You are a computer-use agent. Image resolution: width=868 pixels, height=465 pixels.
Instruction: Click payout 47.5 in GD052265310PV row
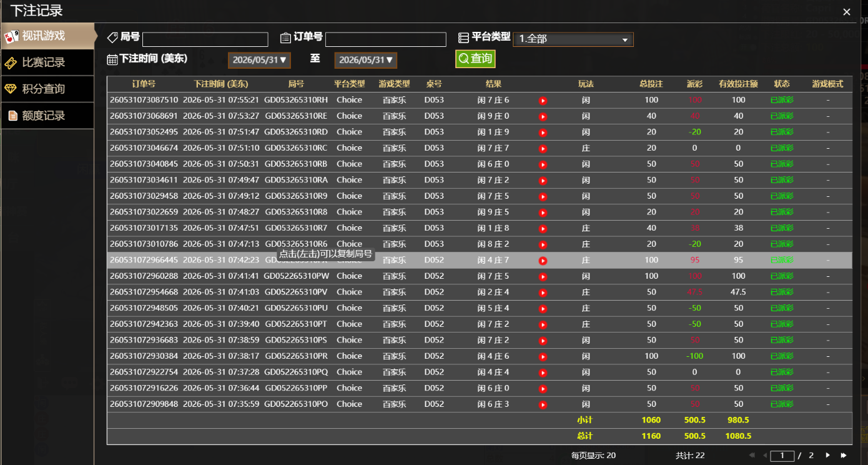coord(694,292)
